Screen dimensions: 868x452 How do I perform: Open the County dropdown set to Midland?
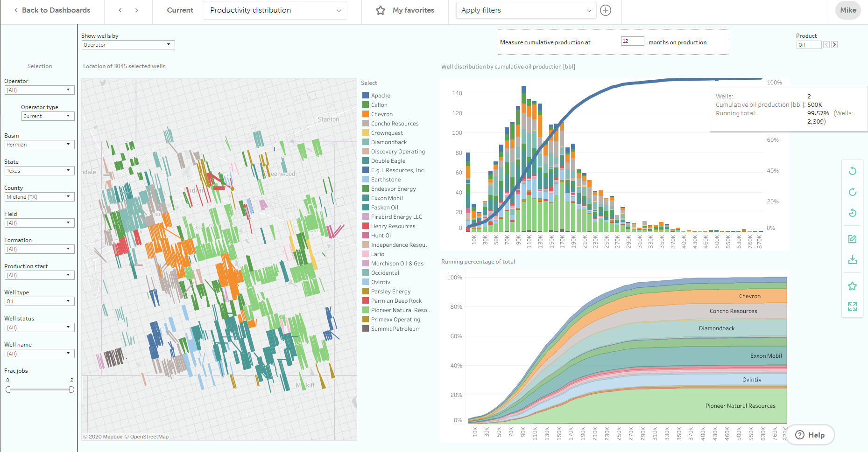pos(39,197)
